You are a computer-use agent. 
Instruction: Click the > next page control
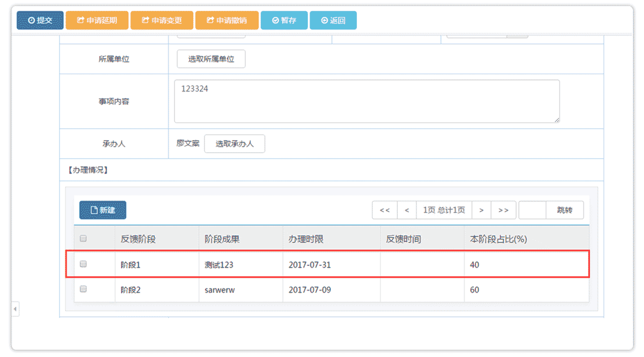pyautogui.click(x=482, y=210)
